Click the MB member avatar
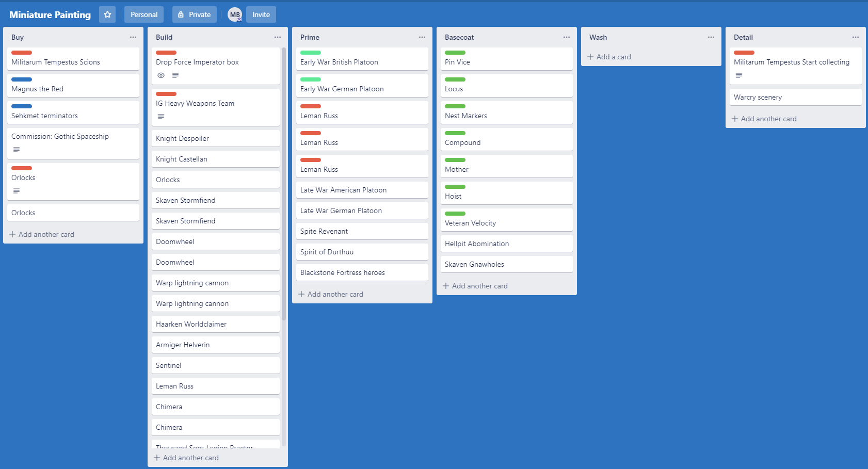 (235, 14)
